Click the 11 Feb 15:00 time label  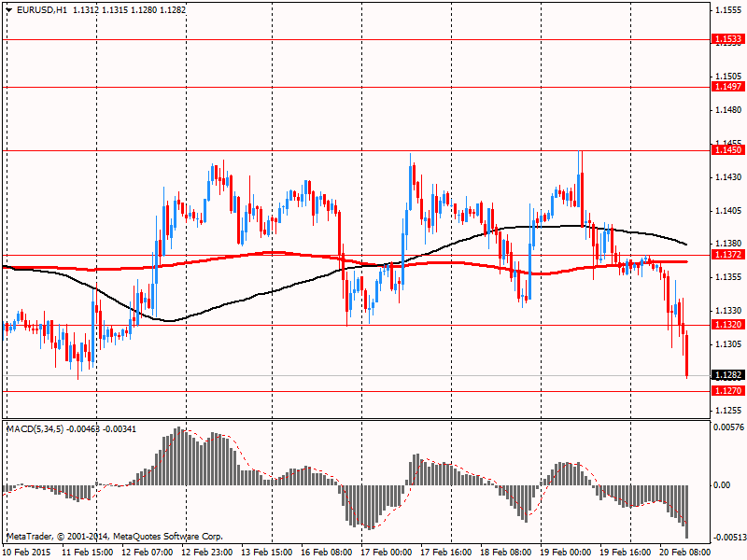[x=88, y=553]
